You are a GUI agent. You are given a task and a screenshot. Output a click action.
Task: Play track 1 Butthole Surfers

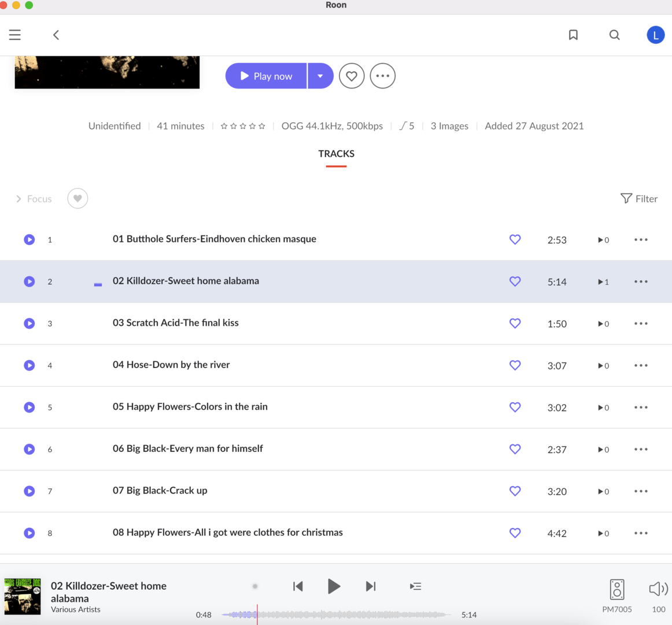coord(29,240)
